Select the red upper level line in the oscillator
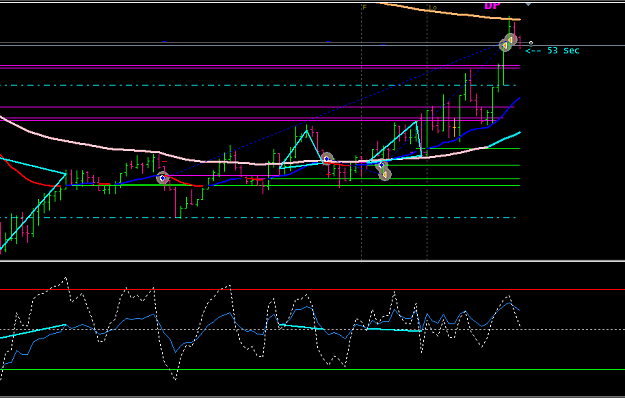The width and height of the screenshot is (625, 398). [312, 290]
